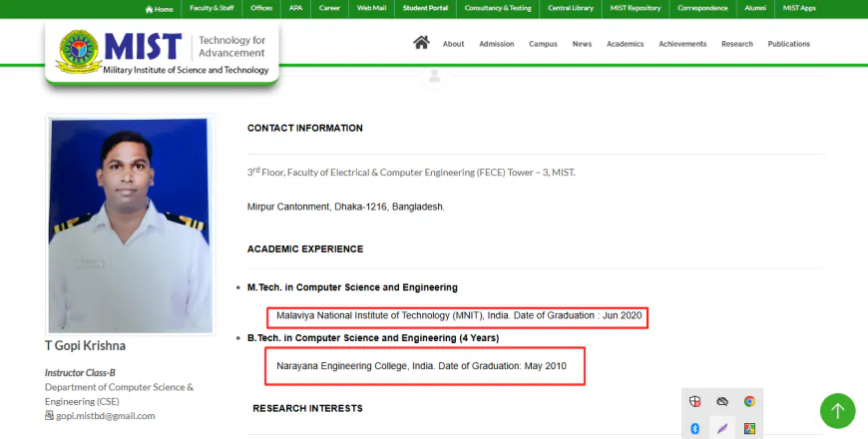Expand the Academics navigation menu
Image resolution: width=868 pixels, height=439 pixels.
[625, 44]
